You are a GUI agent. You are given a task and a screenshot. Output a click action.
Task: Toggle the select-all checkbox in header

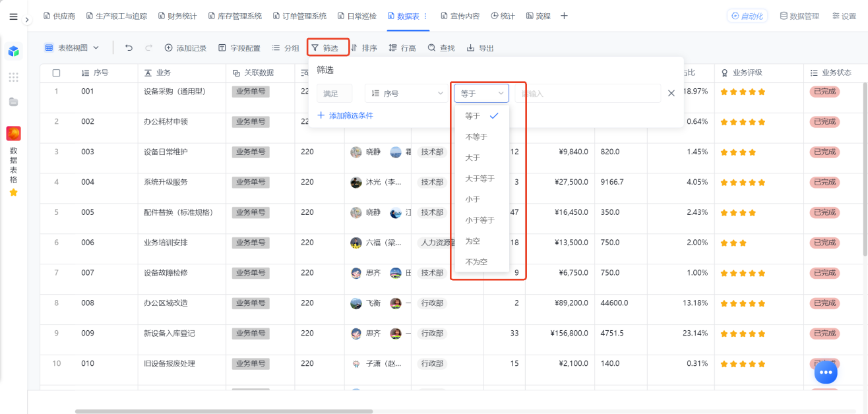point(56,73)
